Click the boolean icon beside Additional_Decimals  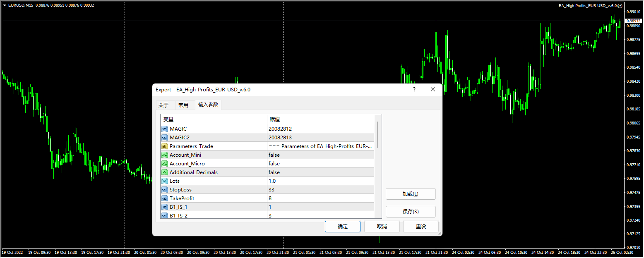click(x=165, y=172)
